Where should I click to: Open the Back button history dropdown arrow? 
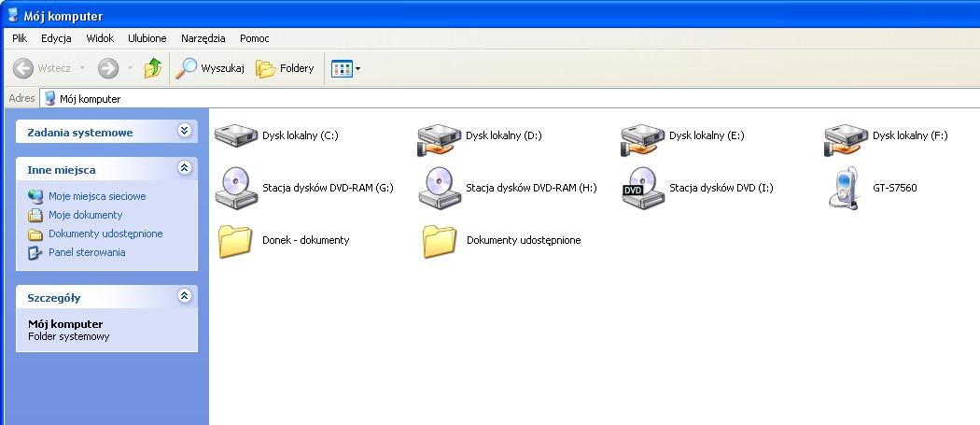click(82, 68)
